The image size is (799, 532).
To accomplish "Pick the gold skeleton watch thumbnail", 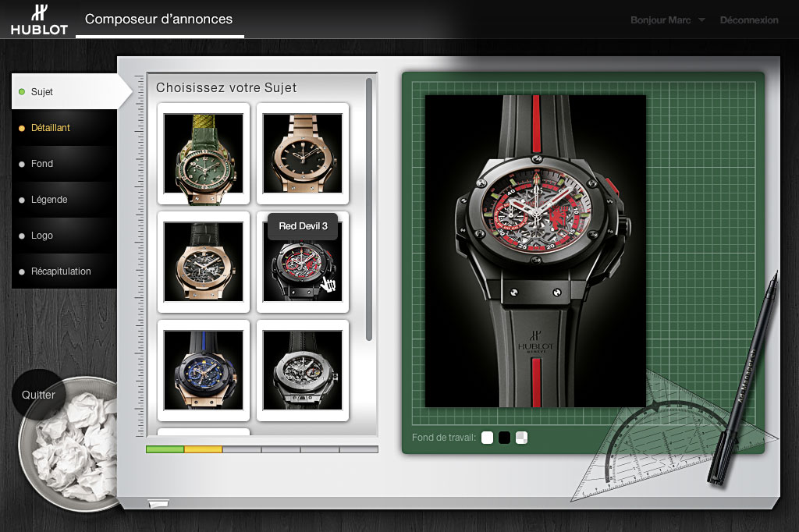I will click(204, 262).
